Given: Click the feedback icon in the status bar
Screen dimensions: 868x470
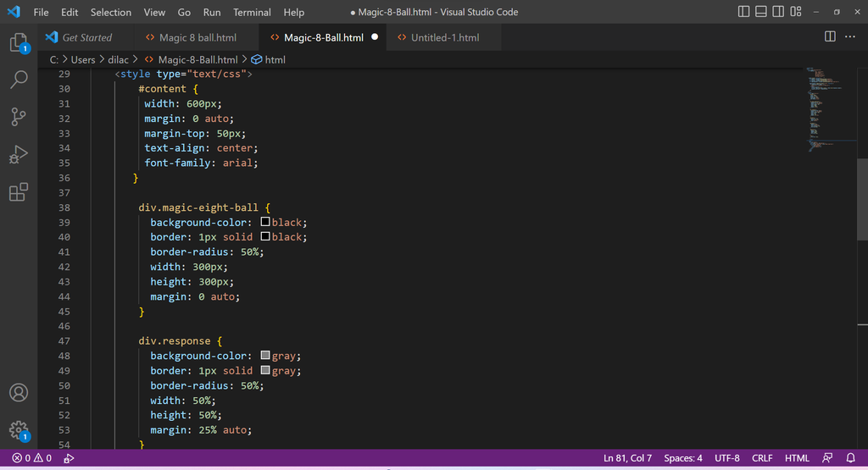Looking at the screenshot, I should coord(827,458).
